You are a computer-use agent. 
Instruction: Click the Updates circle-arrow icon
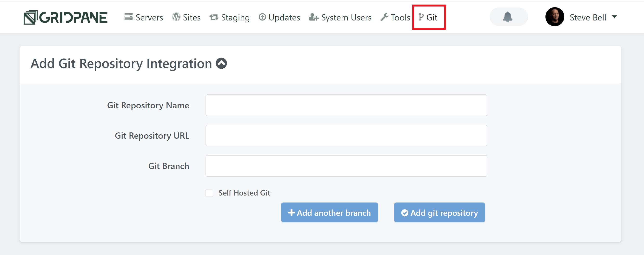coord(262,17)
